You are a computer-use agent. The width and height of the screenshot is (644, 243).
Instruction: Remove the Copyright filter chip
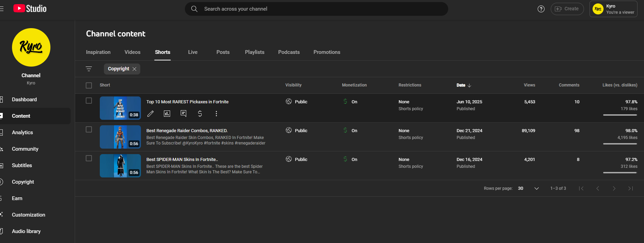(134, 69)
